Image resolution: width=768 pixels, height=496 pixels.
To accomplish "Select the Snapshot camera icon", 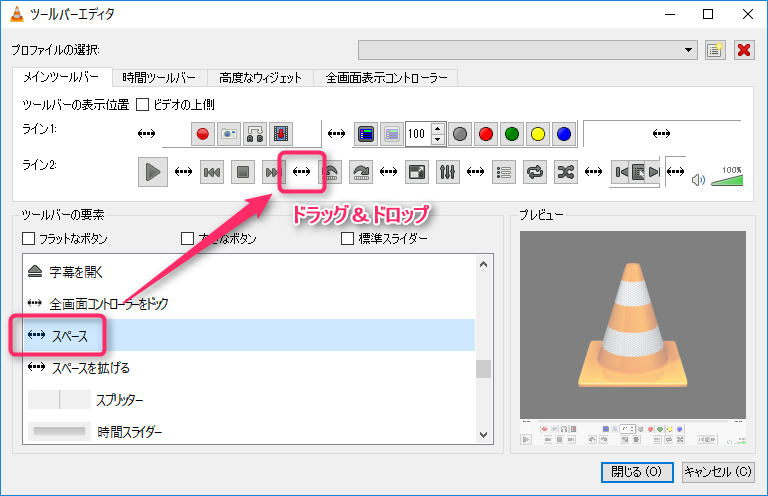I will (x=229, y=133).
